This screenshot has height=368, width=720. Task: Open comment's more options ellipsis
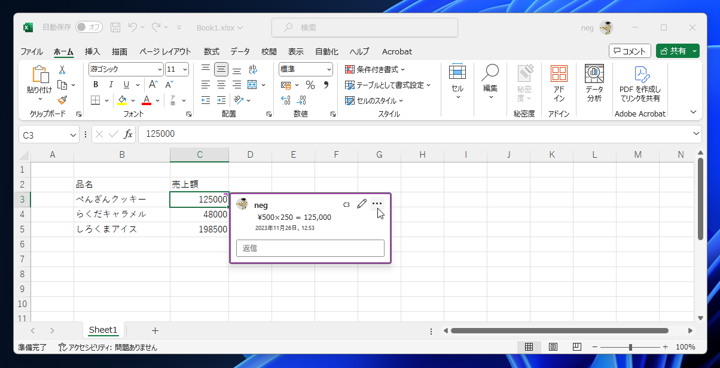[377, 204]
